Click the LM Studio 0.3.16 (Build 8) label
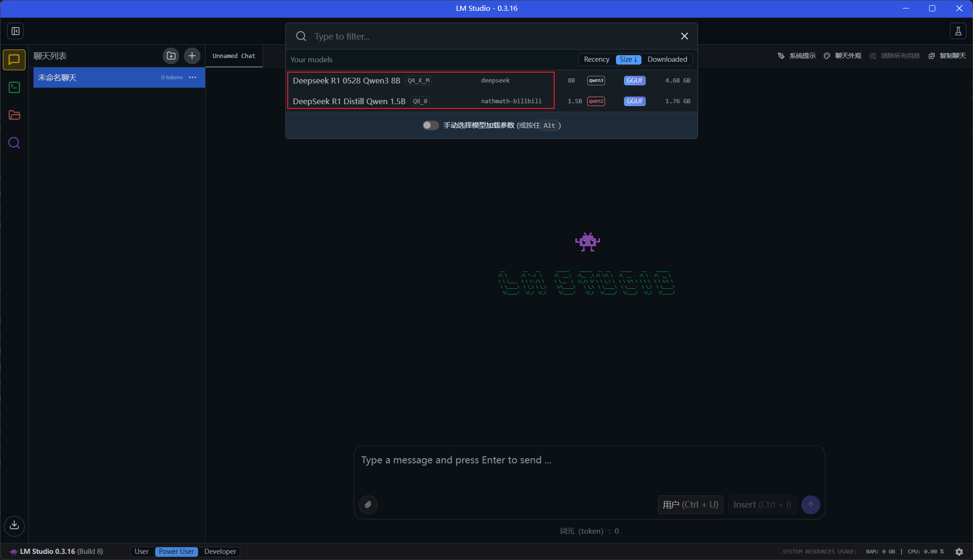Screen dimensions: 973x560 pos(61,552)
